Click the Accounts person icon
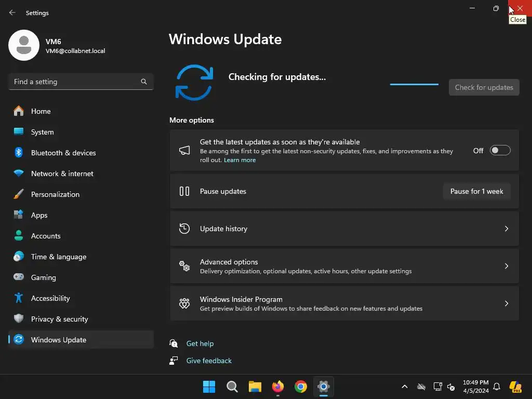 pos(19,235)
